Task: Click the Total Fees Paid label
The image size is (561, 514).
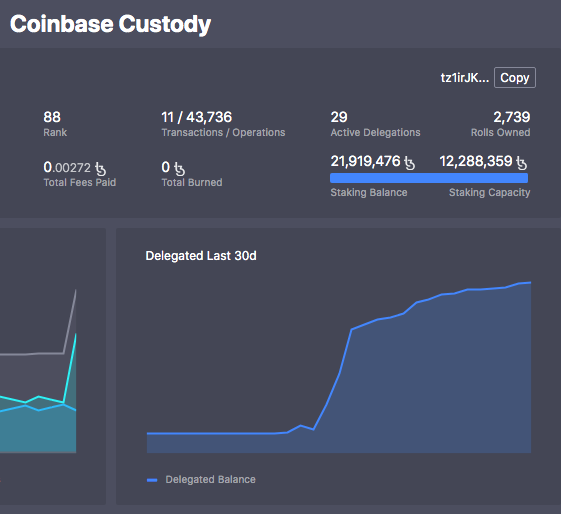Action: tap(79, 182)
